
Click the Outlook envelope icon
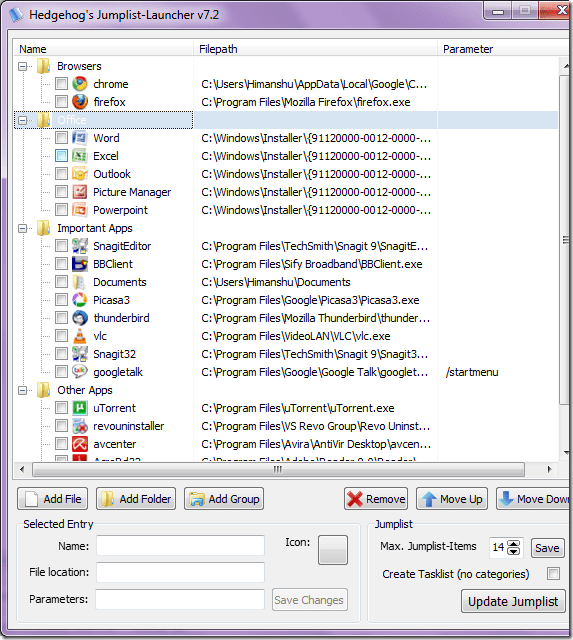pos(80,174)
